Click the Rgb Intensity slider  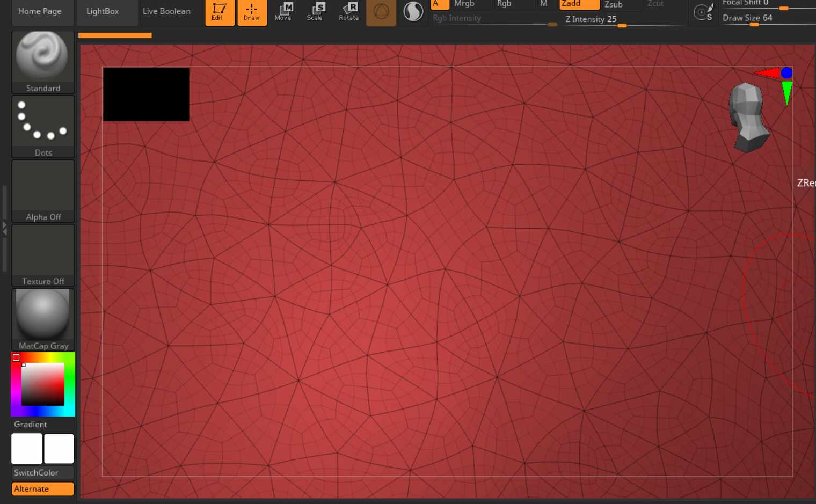point(494,19)
